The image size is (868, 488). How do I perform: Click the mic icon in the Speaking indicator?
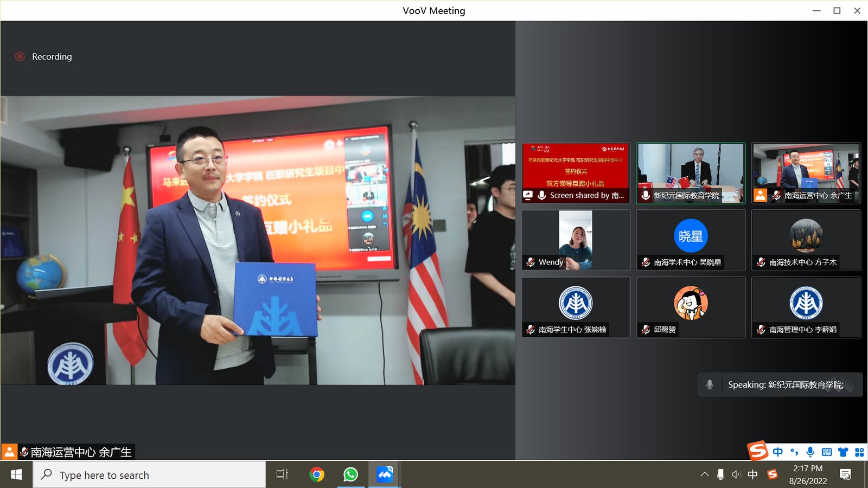click(710, 384)
